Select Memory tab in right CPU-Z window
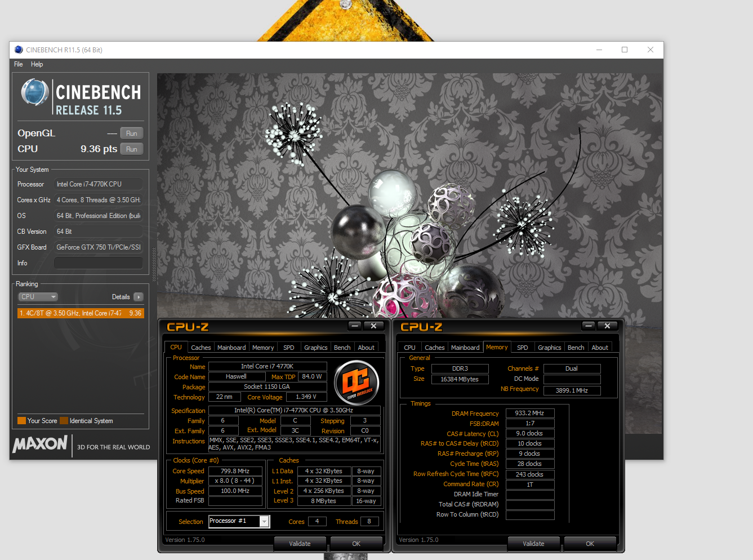Viewport: 753px width, 560px height. (497, 347)
